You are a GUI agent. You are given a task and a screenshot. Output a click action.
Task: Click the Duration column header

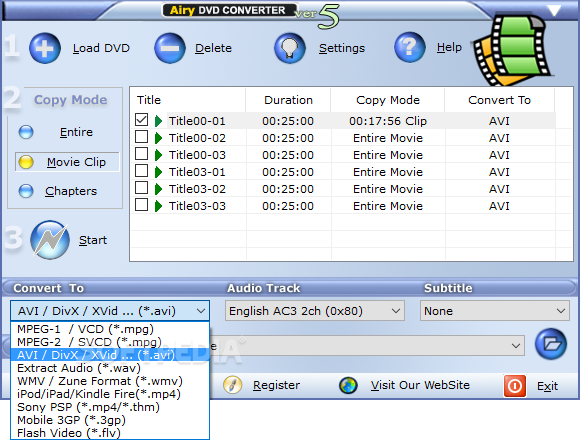point(289,100)
